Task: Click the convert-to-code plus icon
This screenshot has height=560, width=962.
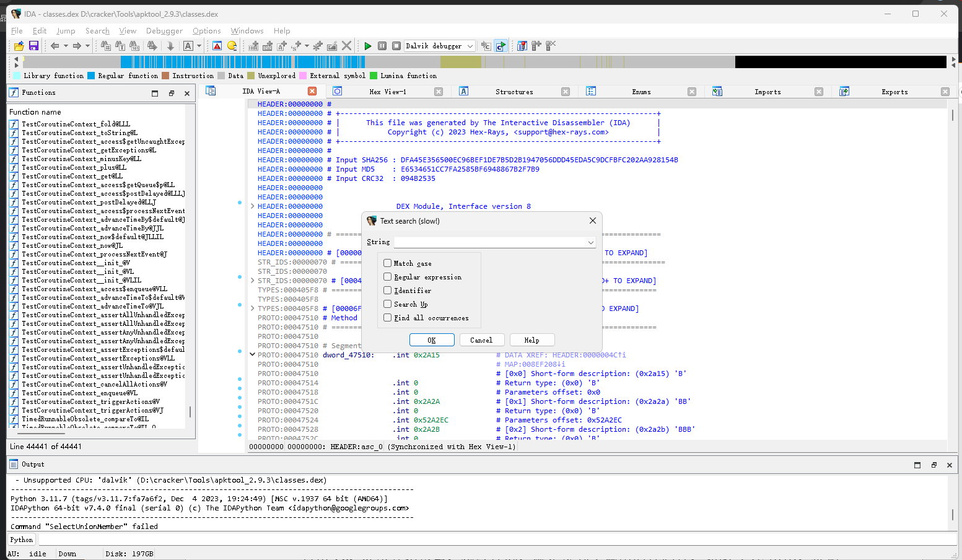Action: click(253, 46)
